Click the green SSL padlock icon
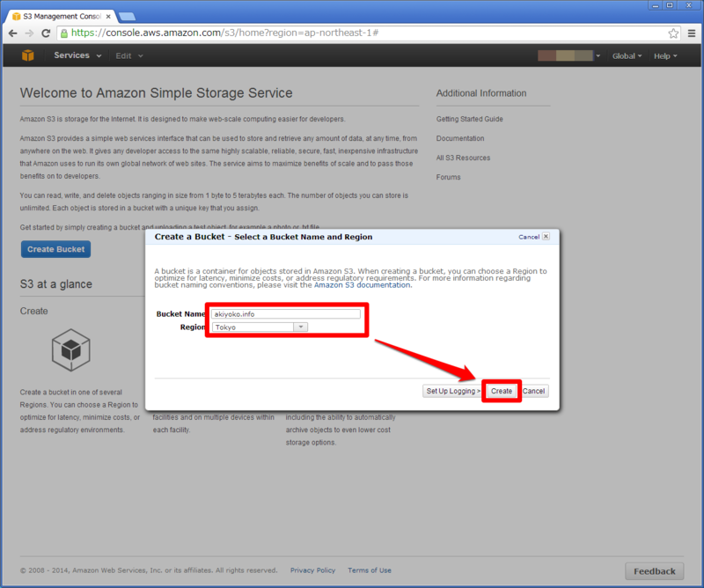 coord(64,33)
